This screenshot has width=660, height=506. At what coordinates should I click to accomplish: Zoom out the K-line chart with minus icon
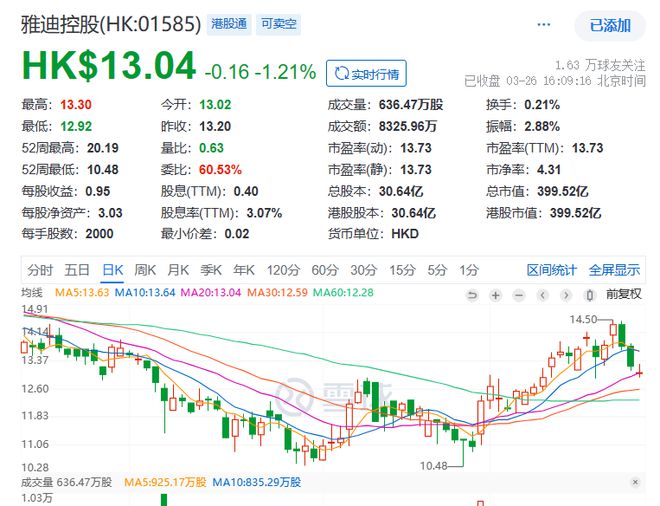click(x=519, y=296)
